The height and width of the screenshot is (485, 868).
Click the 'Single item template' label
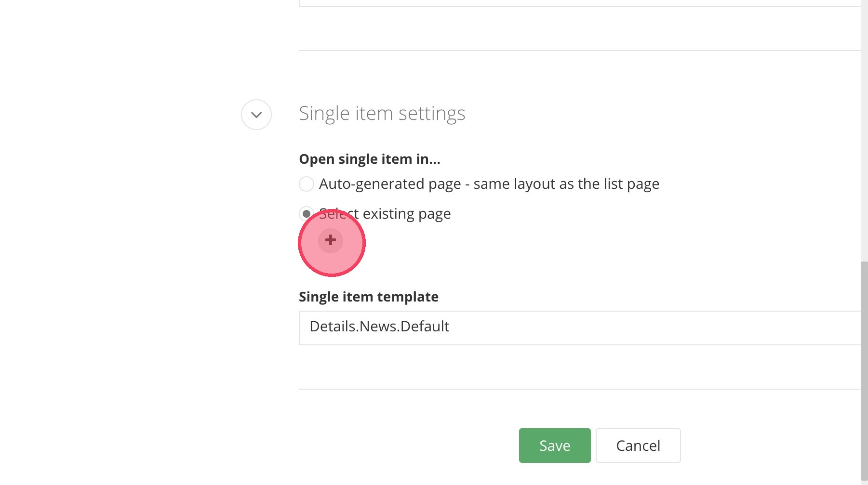point(368,297)
